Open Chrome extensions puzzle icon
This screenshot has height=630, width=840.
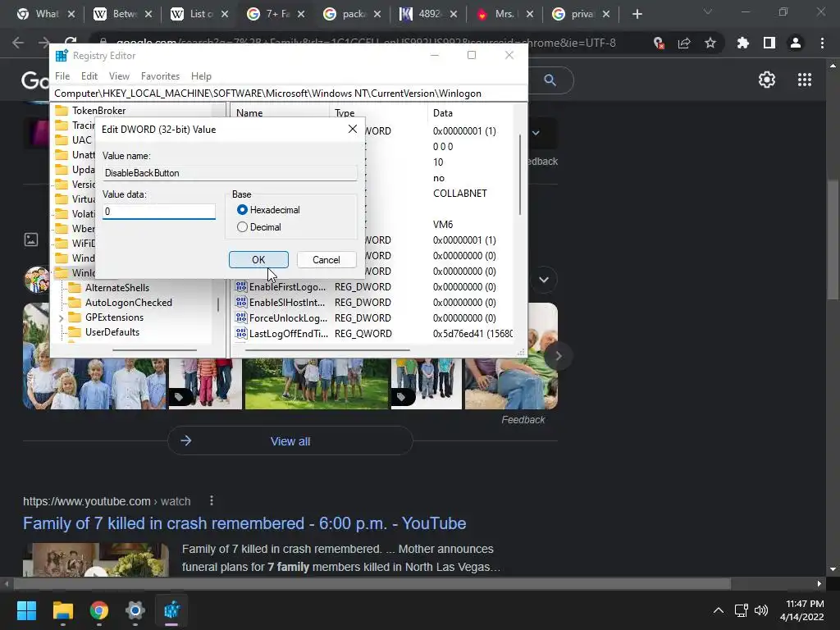(x=743, y=43)
